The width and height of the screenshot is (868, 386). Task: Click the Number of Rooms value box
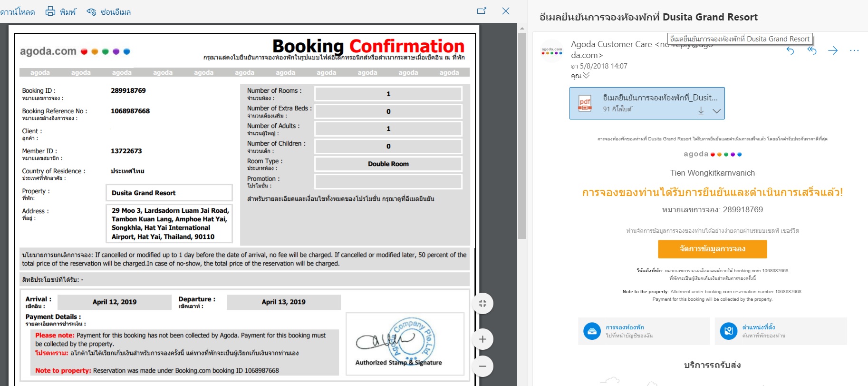point(388,94)
